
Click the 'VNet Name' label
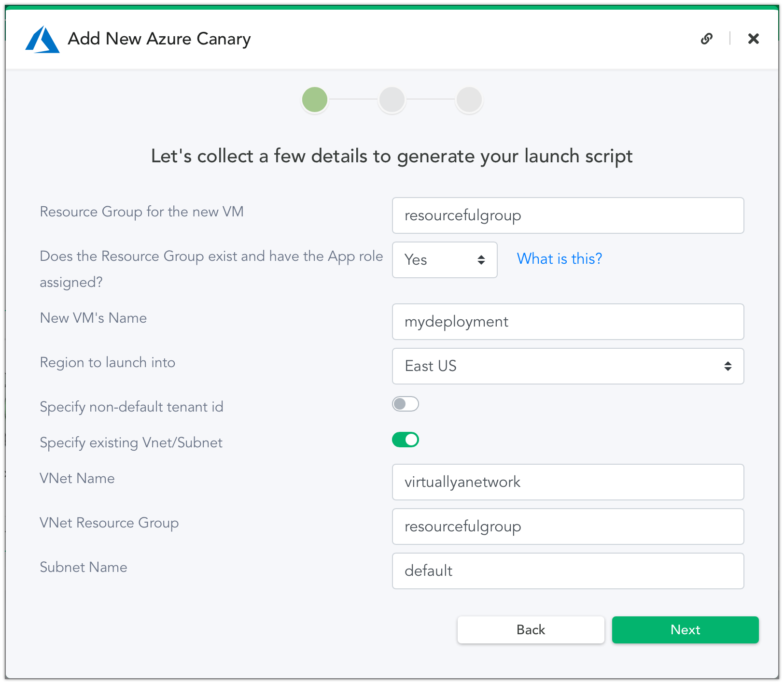pos(77,478)
